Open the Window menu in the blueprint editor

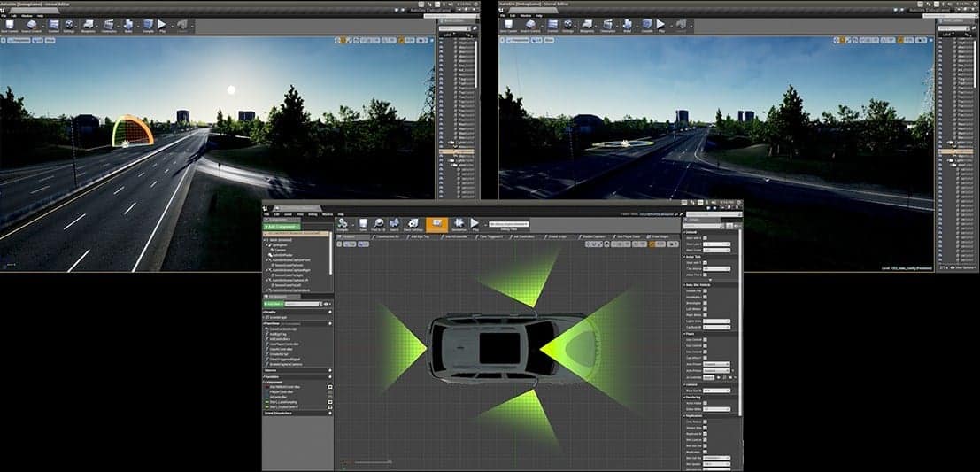click(328, 214)
